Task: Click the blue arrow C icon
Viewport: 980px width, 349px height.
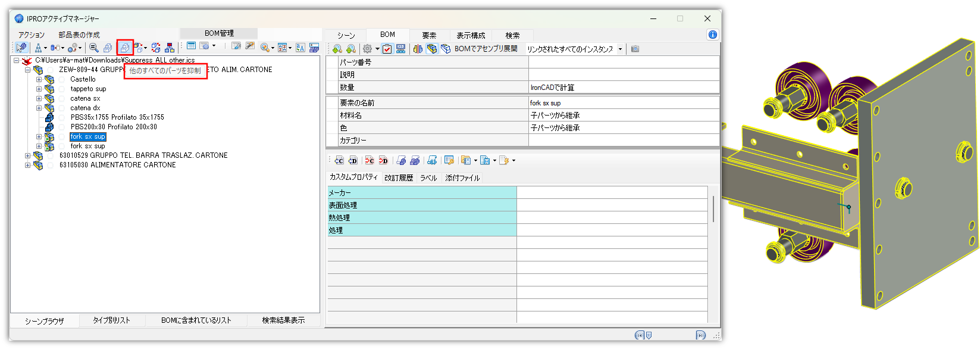Action: tap(339, 160)
